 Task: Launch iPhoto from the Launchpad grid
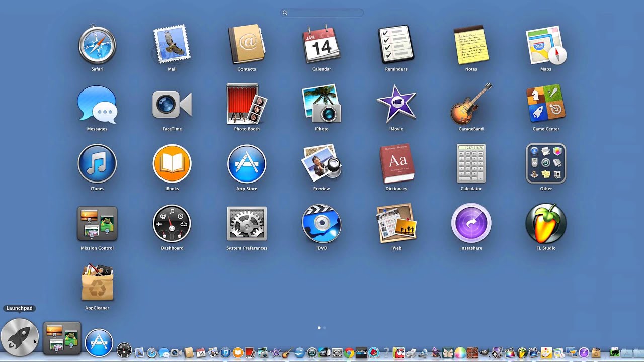tap(321, 104)
